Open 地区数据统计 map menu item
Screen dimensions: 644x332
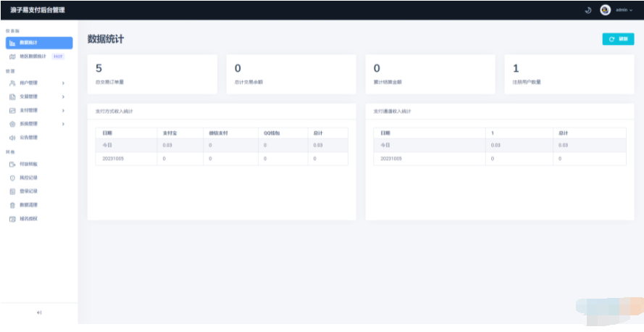coord(32,57)
